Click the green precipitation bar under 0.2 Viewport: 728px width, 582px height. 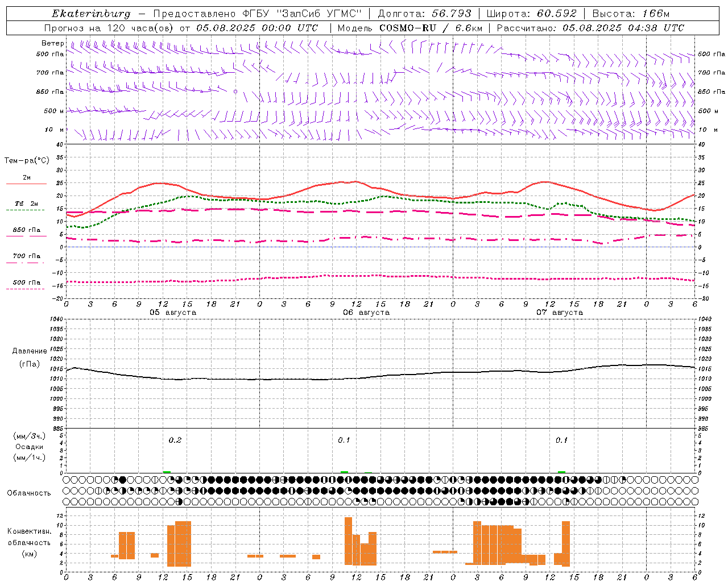pyautogui.click(x=167, y=472)
